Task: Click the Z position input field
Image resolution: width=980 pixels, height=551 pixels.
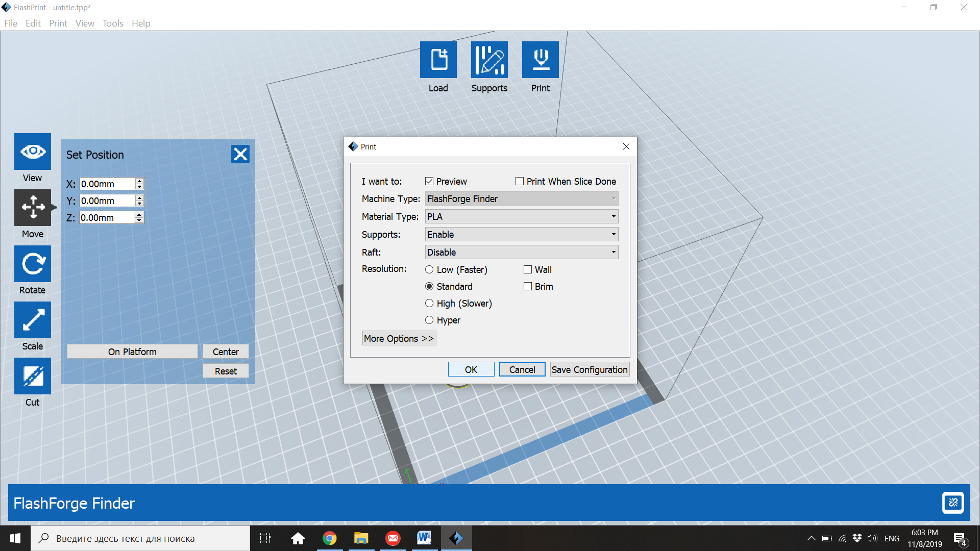Action: (108, 217)
